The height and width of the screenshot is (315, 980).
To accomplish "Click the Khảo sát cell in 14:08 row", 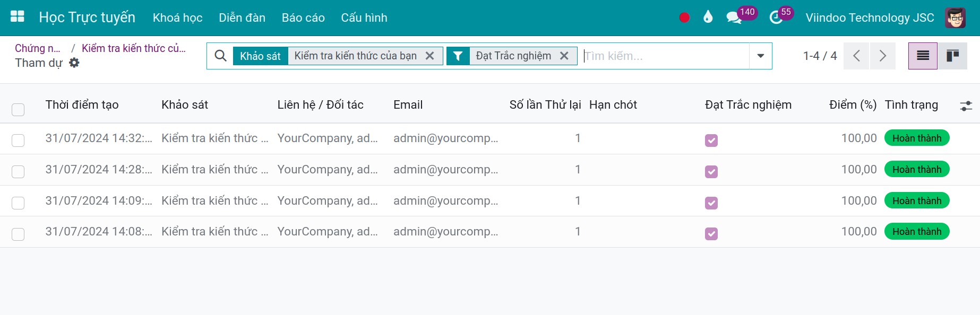I will [x=215, y=232].
